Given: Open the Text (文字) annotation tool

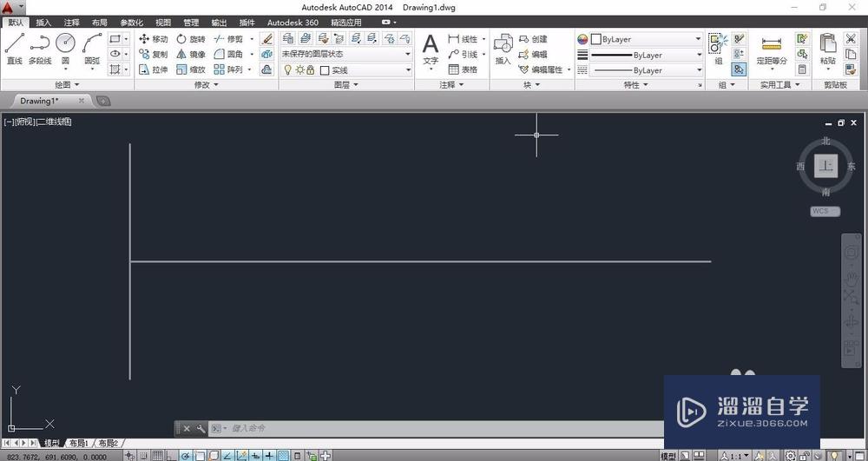Looking at the screenshot, I should pyautogui.click(x=431, y=49).
